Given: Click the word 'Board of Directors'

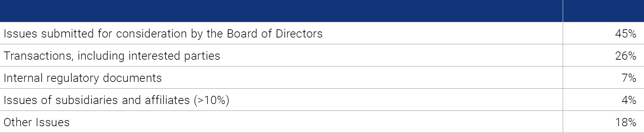Looking at the screenshot, I should tap(275, 34).
